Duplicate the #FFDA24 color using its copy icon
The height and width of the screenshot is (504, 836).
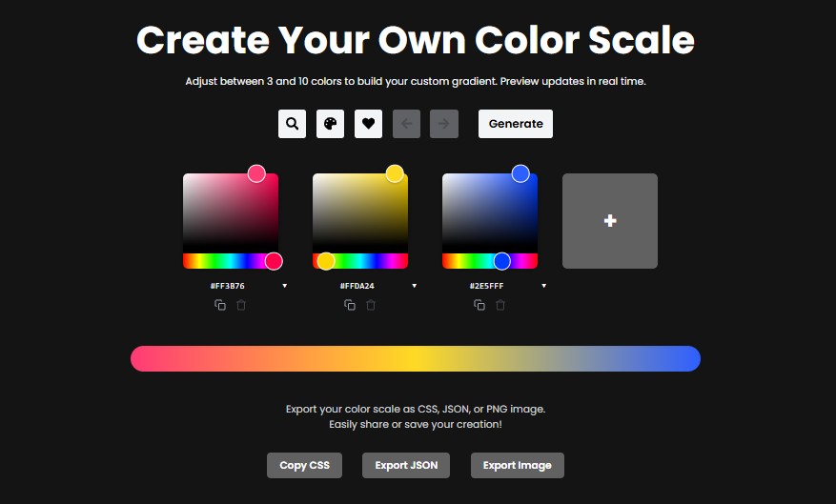[x=350, y=305]
